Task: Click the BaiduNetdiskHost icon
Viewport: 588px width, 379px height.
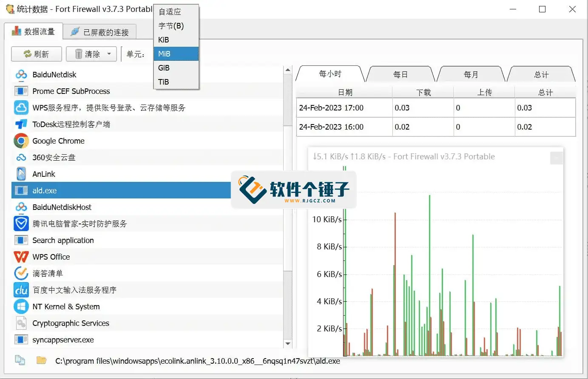Action: (x=21, y=207)
